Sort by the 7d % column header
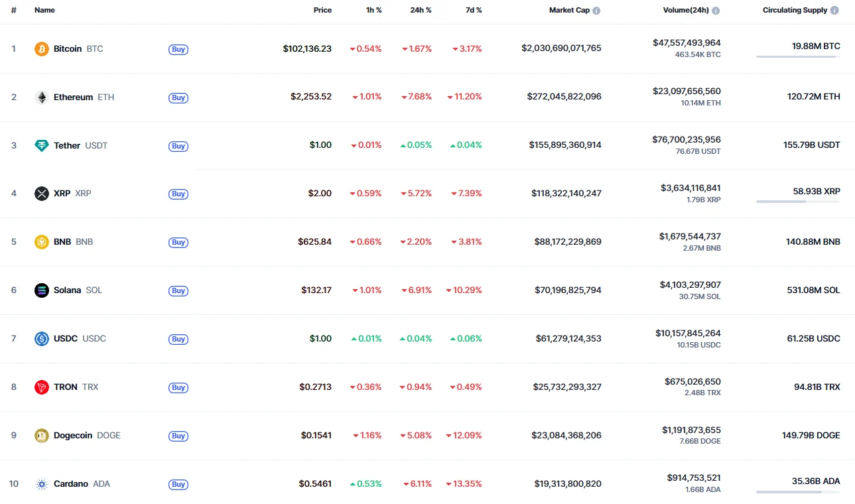Image resolution: width=855 pixels, height=504 pixels. coord(473,11)
